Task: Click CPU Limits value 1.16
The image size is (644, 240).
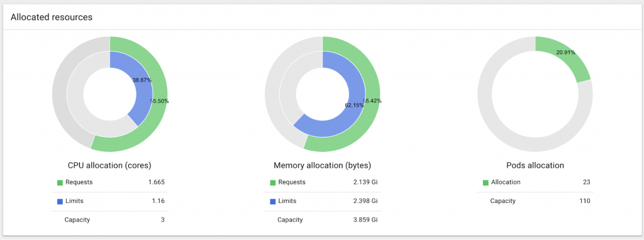Action: [x=158, y=201]
